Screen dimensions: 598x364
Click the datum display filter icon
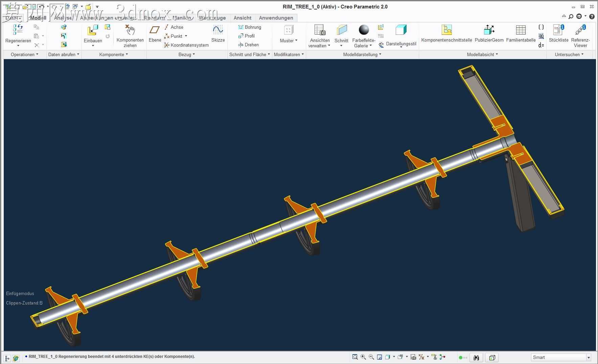421,357
